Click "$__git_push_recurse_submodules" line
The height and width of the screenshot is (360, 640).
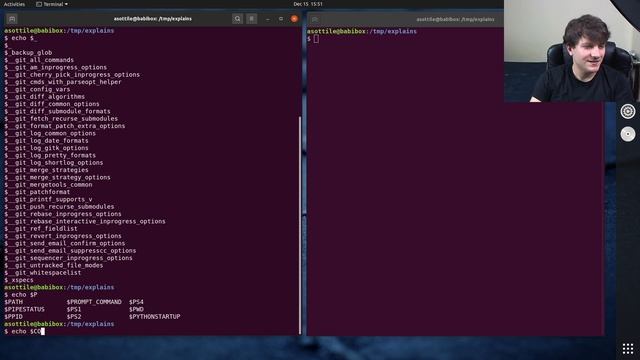pos(59,207)
